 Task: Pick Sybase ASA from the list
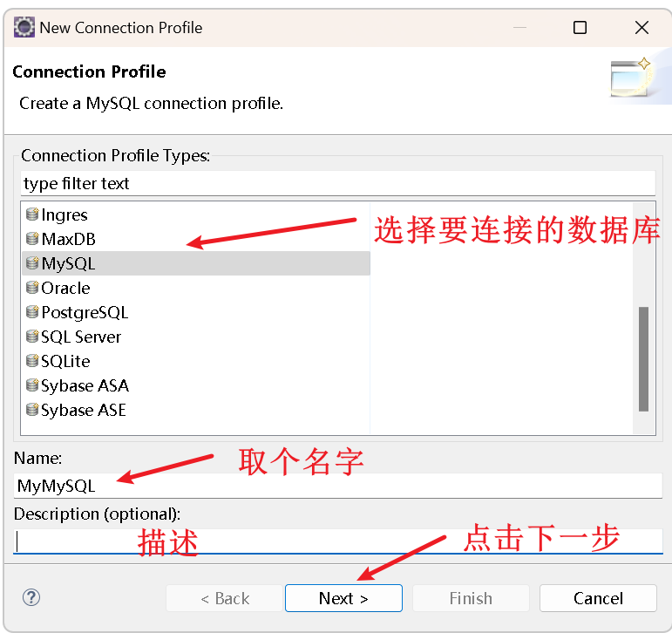point(196,385)
